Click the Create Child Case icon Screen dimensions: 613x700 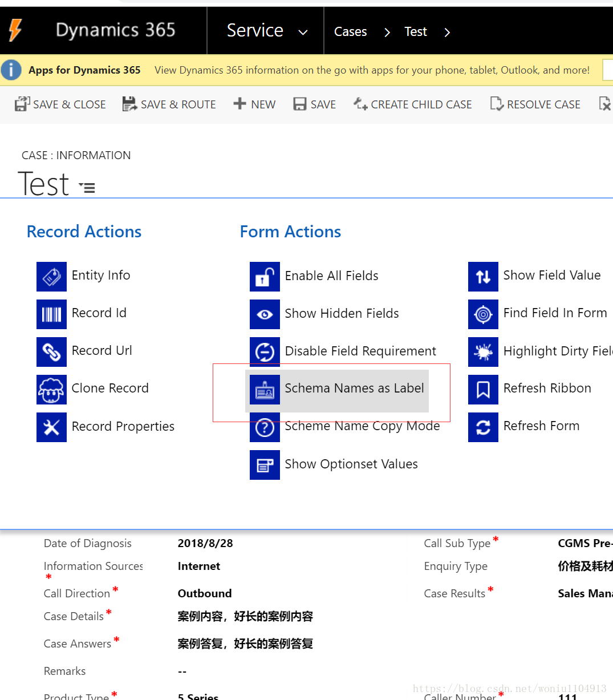coord(360,104)
